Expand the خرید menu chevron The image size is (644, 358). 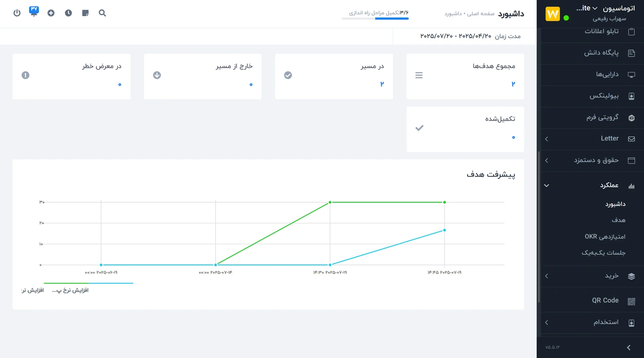click(547, 276)
